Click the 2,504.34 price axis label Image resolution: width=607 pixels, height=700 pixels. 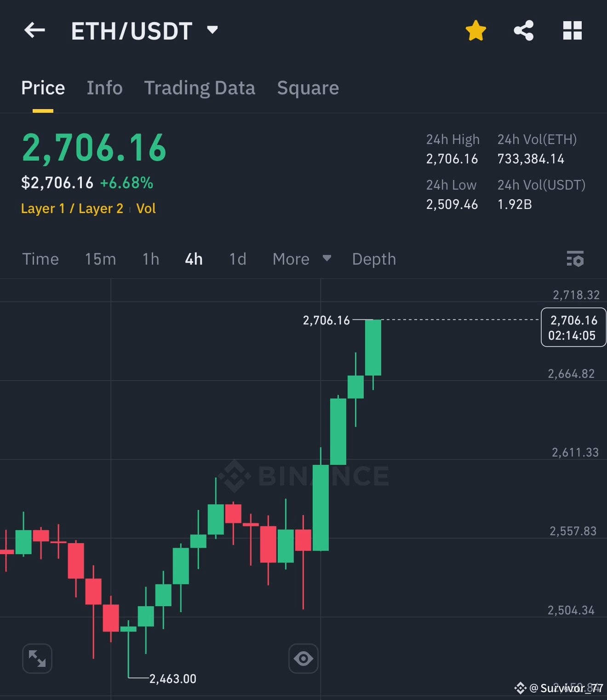click(571, 610)
